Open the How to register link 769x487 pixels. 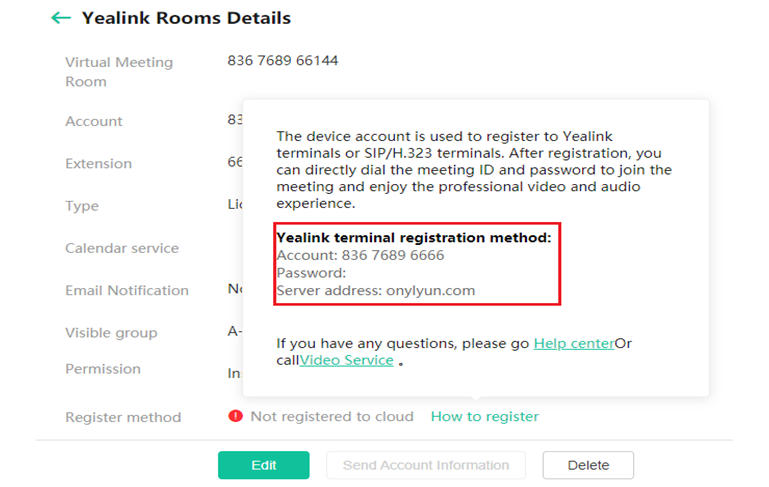(x=484, y=416)
